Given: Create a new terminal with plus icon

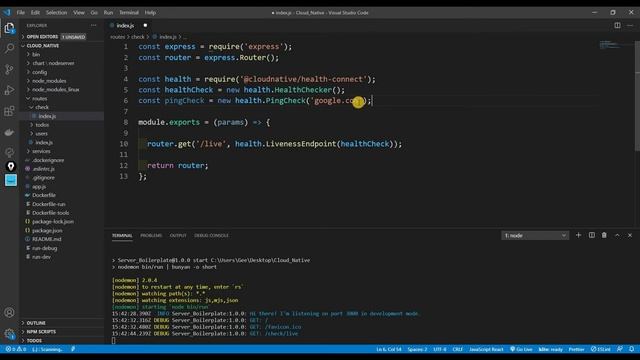Looking at the screenshot, I should coord(578,235).
